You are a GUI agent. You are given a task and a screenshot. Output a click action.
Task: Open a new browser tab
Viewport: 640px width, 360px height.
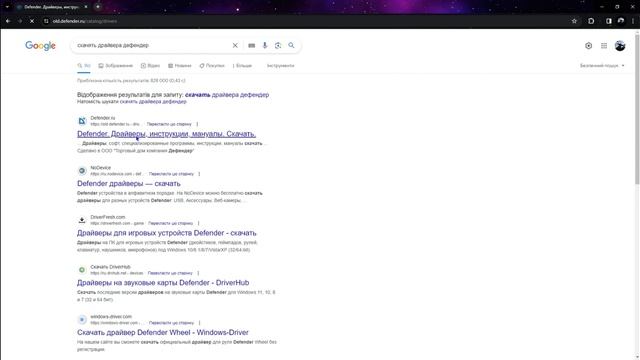(x=98, y=7)
